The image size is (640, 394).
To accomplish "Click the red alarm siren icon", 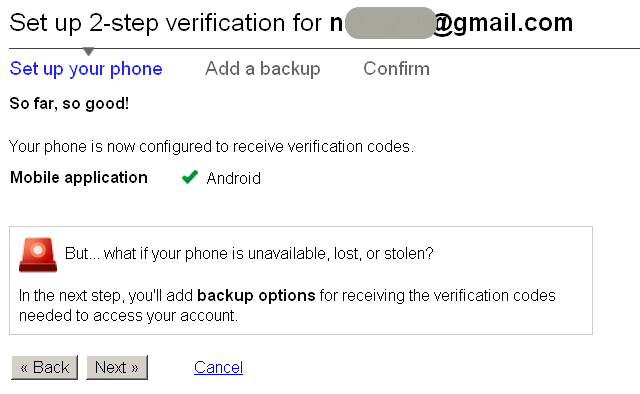I will [38, 254].
